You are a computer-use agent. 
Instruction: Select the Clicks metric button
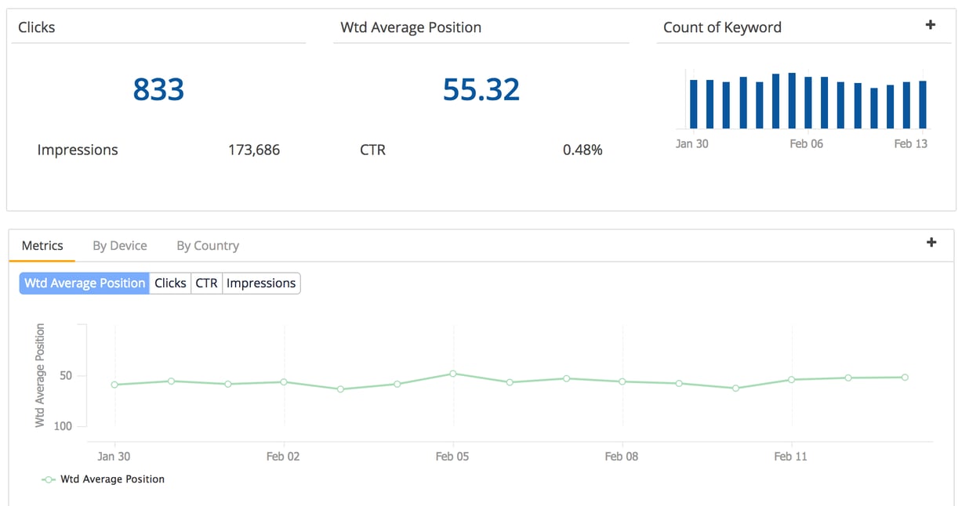pyautogui.click(x=170, y=283)
